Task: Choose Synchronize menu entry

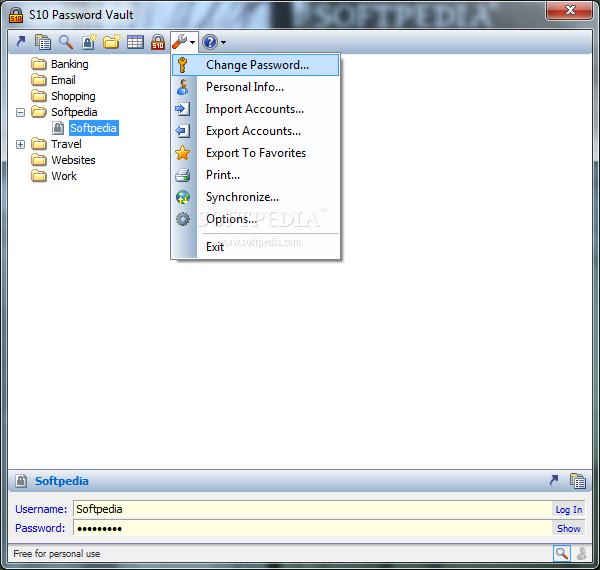Action: point(256,197)
